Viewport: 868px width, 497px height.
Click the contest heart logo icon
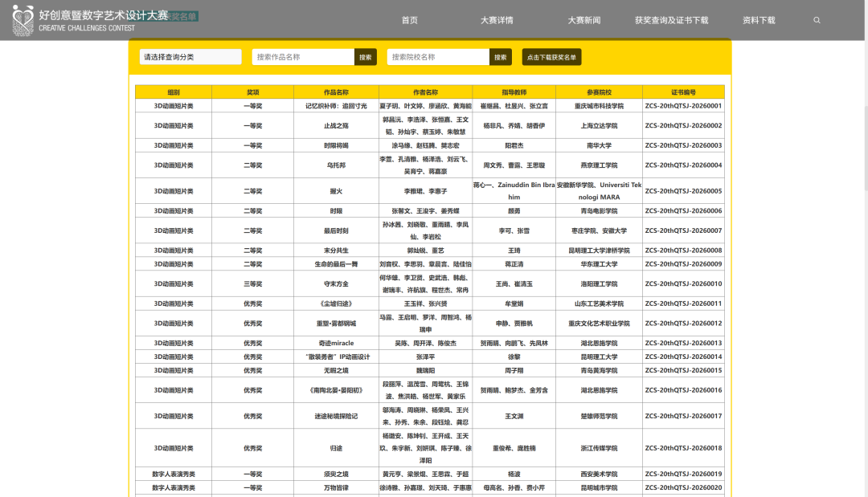pyautogui.click(x=23, y=20)
